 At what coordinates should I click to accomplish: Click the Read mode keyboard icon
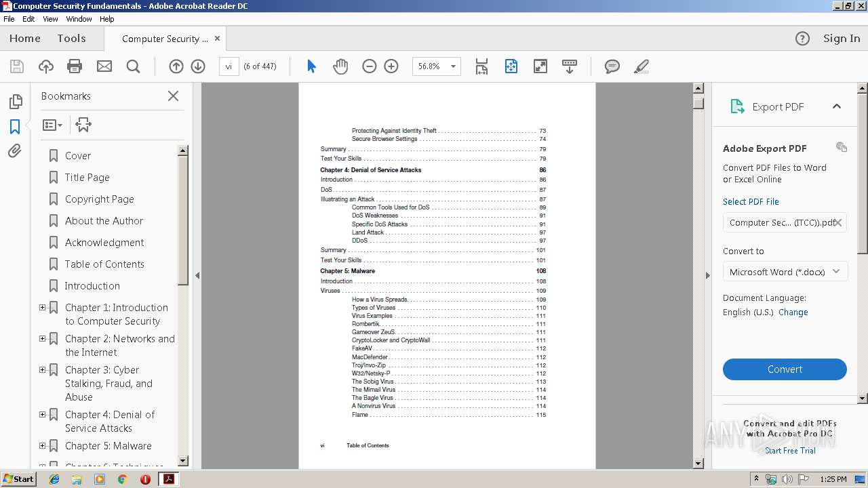click(570, 66)
